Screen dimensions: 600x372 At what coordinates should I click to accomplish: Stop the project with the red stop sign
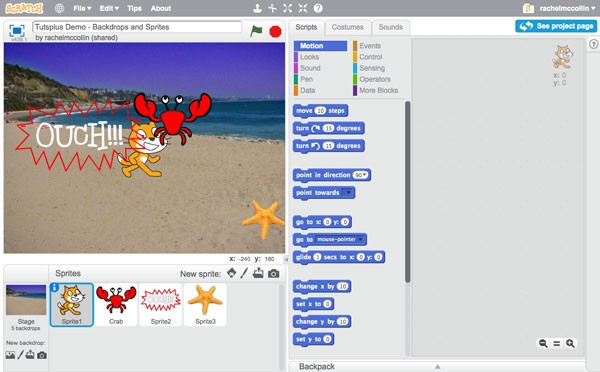(x=275, y=31)
